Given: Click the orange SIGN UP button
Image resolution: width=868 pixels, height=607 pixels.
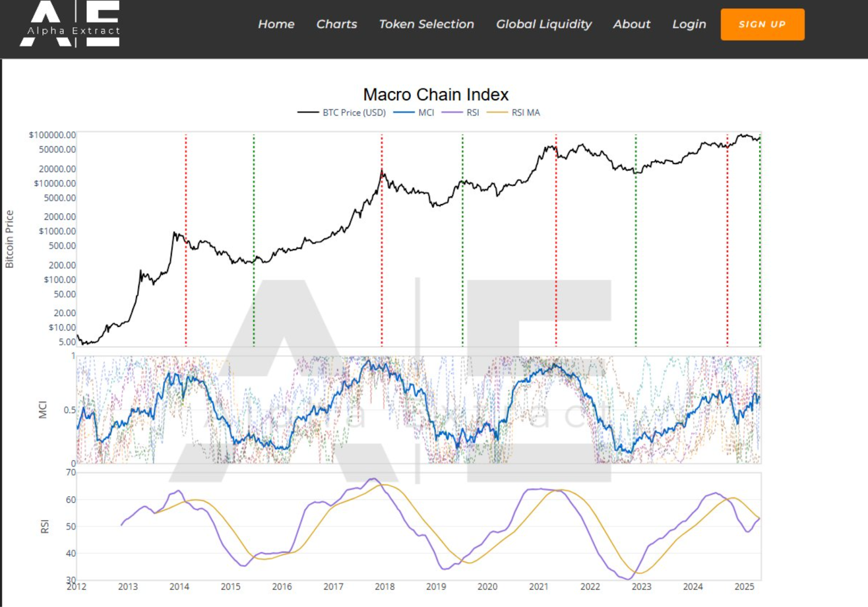Looking at the screenshot, I should pyautogui.click(x=762, y=24).
